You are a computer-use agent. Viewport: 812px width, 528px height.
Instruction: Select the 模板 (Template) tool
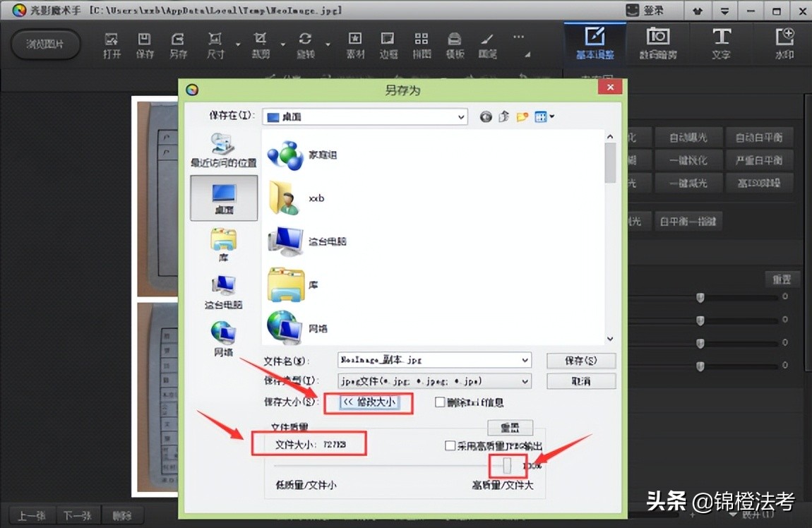pyautogui.click(x=455, y=42)
